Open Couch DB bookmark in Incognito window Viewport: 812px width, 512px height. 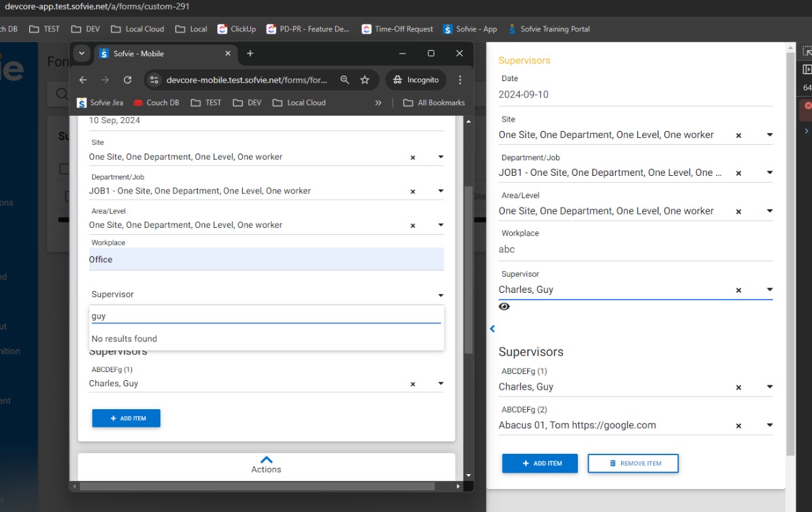(156, 103)
